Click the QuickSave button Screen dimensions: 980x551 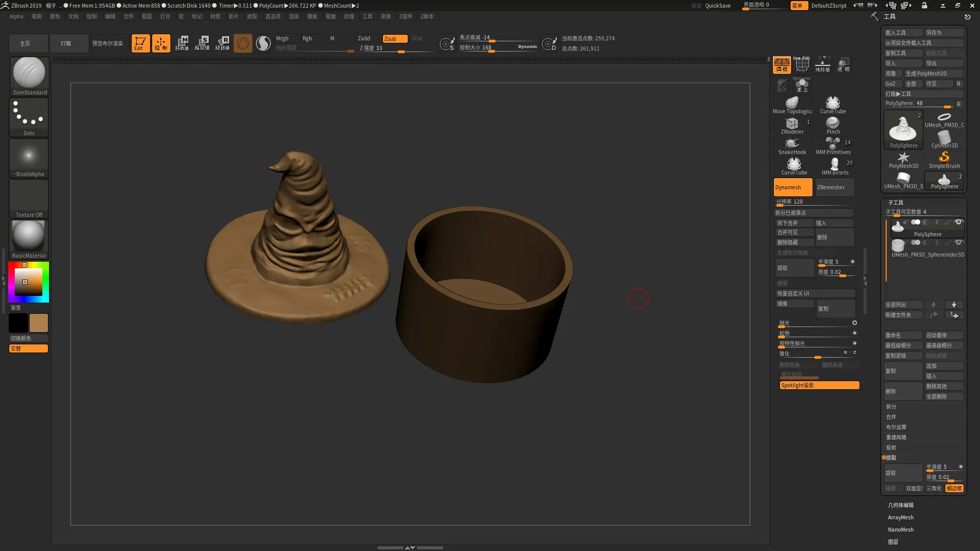tap(718, 6)
